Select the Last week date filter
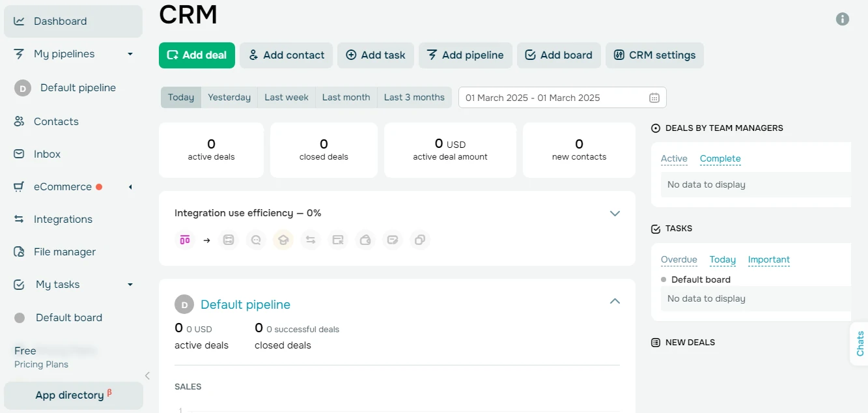The width and height of the screenshot is (868, 413). (x=287, y=97)
